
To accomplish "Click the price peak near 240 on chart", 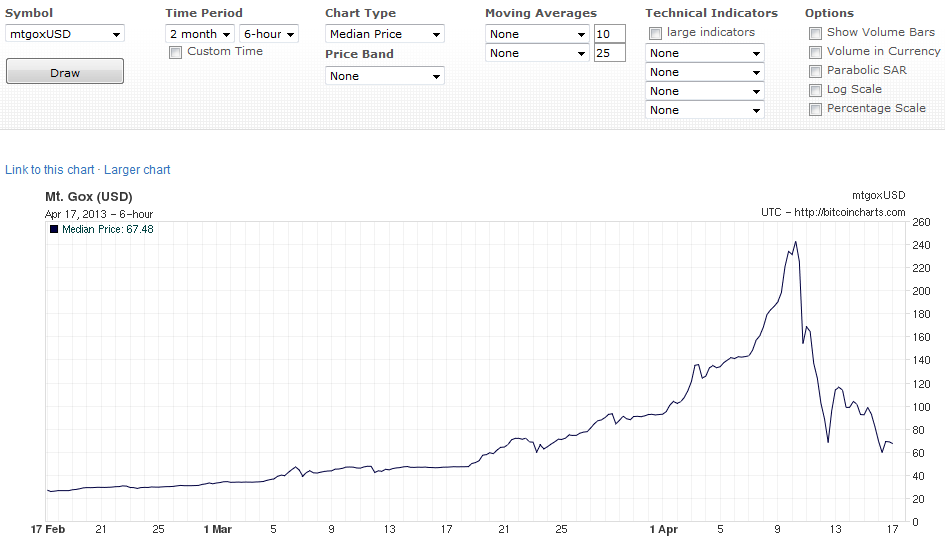I will point(796,242).
